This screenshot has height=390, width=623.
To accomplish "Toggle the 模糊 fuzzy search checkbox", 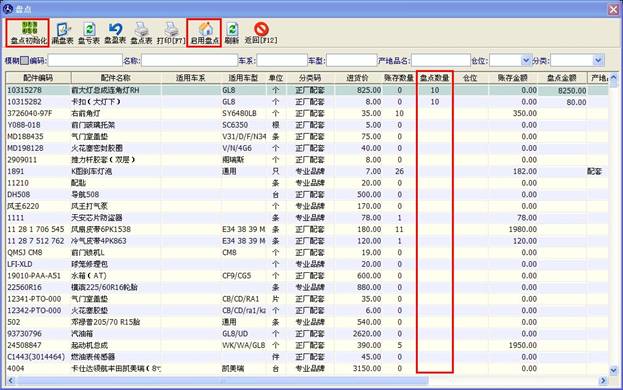I will point(25,60).
